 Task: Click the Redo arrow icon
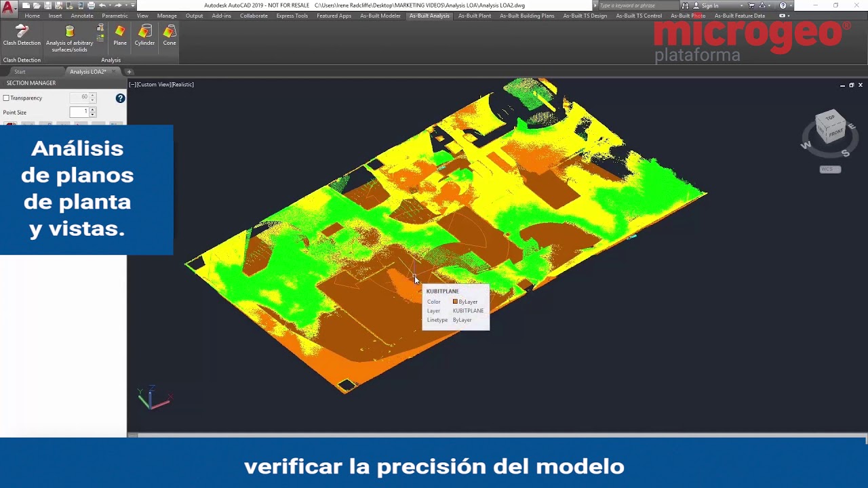118,5
